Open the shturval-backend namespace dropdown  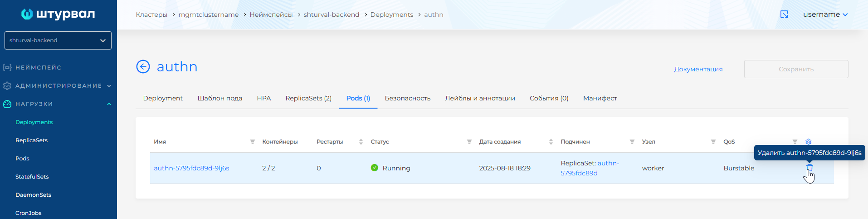[x=58, y=40]
